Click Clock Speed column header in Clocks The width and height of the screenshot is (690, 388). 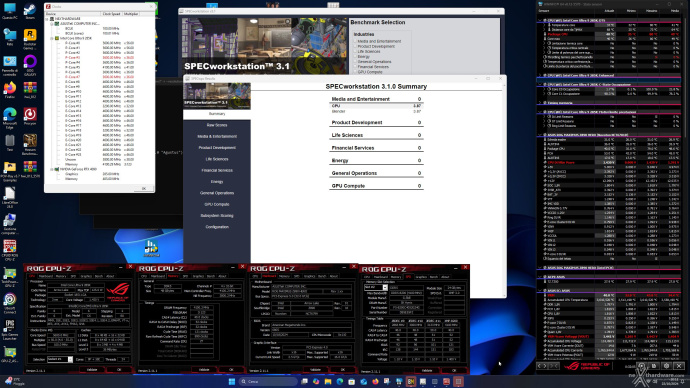coord(111,14)
